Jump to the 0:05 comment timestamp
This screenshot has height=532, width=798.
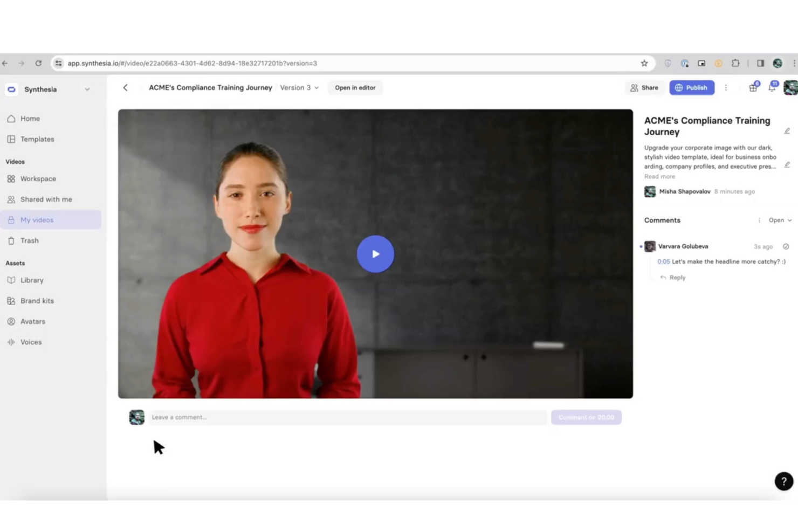[x=663, y=262]
